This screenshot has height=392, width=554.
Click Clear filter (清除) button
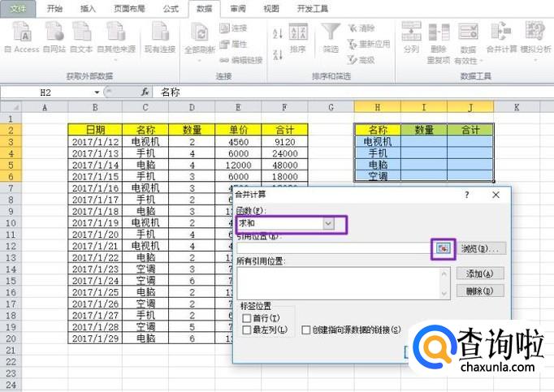click(x=361, y=28)
